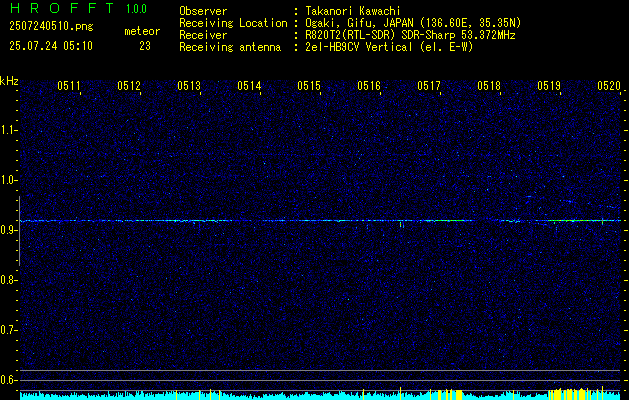The height and width of the screenshot is (400, 629).
Task: Click the 0518 time marker
Action: [x=489, y=85]
